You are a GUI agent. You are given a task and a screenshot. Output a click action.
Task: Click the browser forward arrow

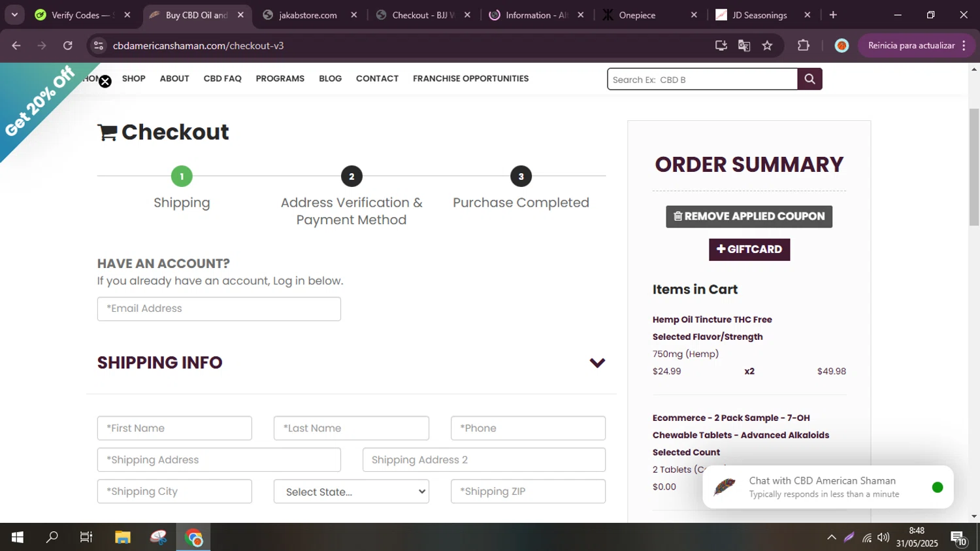click(x=42, y=46)
